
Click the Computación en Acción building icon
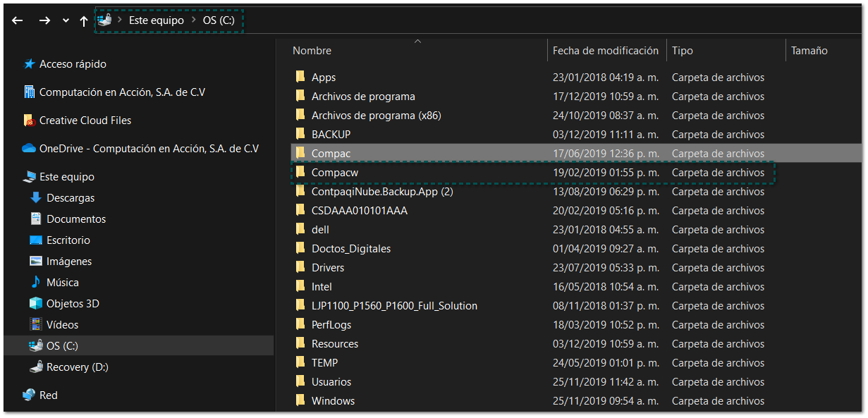click(30, 92)
